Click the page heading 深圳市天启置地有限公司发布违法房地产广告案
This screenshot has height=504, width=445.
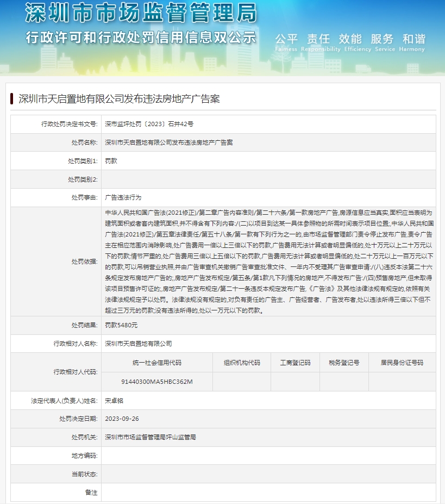pos(119,99)
